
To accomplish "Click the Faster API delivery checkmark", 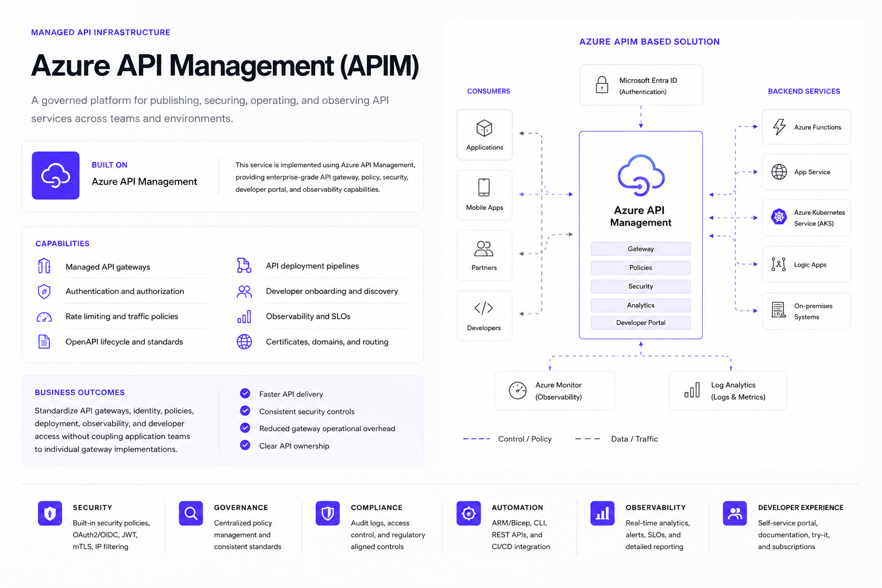I will 245,393.
